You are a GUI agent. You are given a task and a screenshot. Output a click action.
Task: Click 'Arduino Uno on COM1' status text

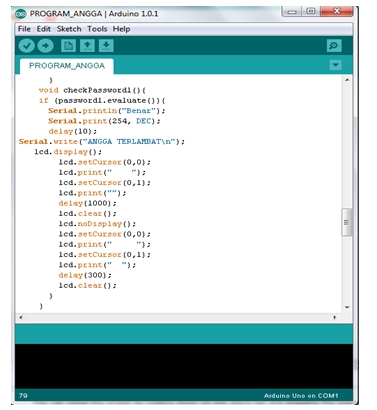301,396
